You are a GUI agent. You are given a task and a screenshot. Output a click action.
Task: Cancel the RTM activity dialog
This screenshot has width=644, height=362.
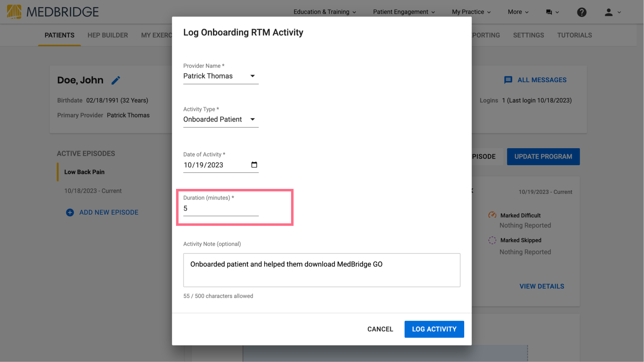pos(380,329)
